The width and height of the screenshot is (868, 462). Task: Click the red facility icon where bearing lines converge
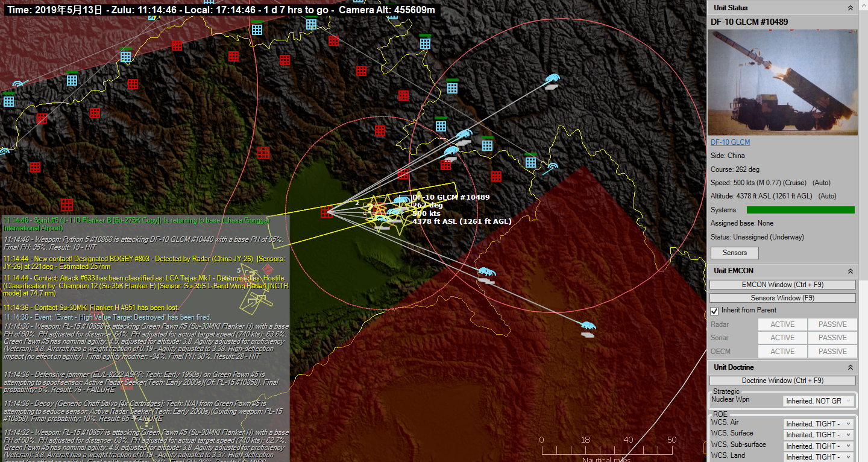click(327, 211)
